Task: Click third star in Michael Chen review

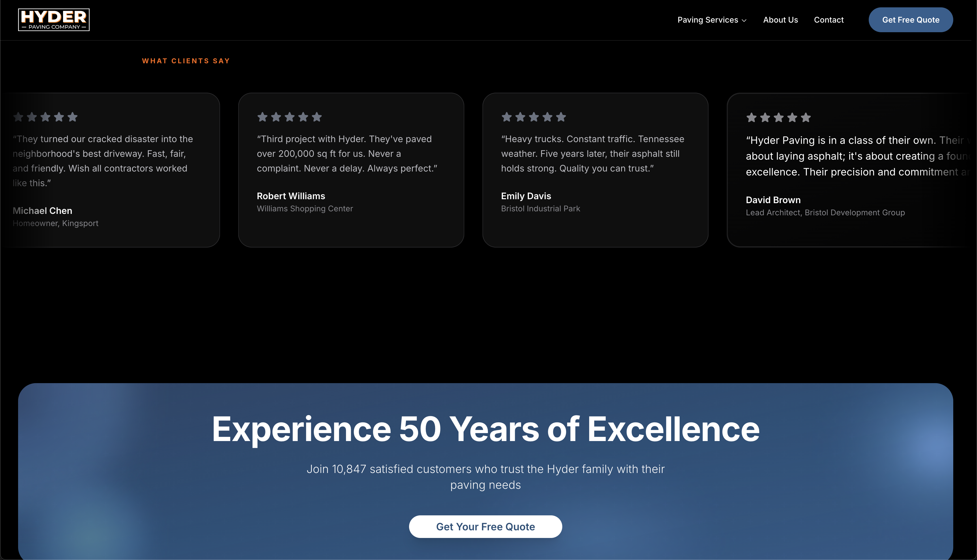Action: click(x=46, y=117)
